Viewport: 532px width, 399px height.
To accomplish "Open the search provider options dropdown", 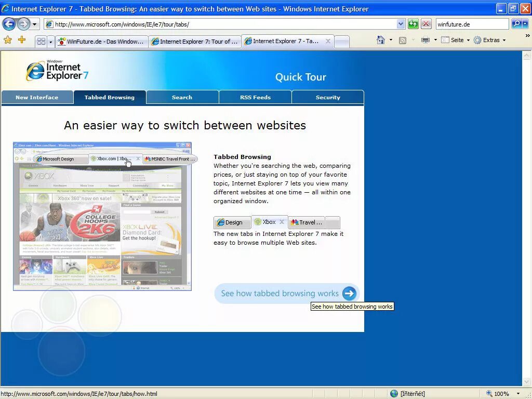I will tap(525, 24).
